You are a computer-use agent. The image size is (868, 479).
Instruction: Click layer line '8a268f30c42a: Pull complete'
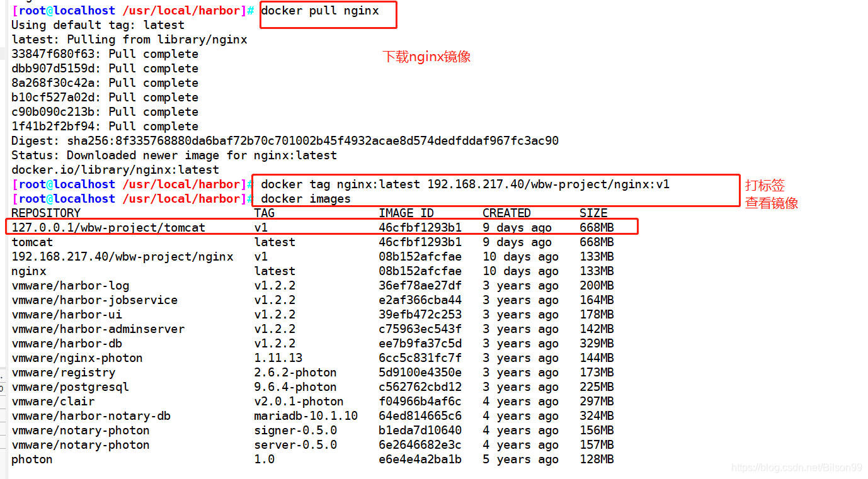pyautogui.click(x=105, y=83)
